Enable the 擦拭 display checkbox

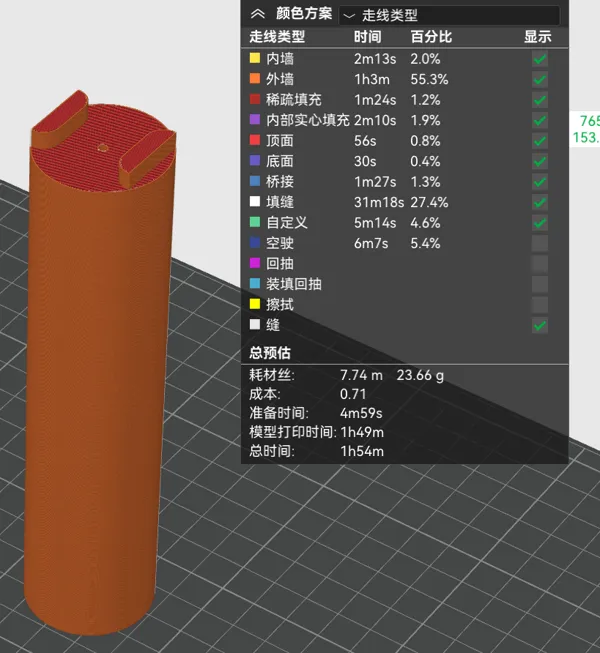point(540,304)
